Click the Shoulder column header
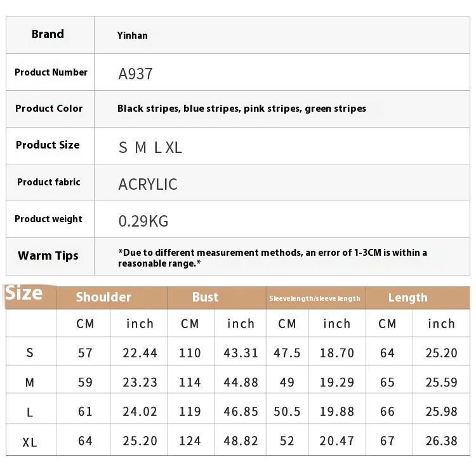This screenshot has width=476, height=471. [103, 297]
